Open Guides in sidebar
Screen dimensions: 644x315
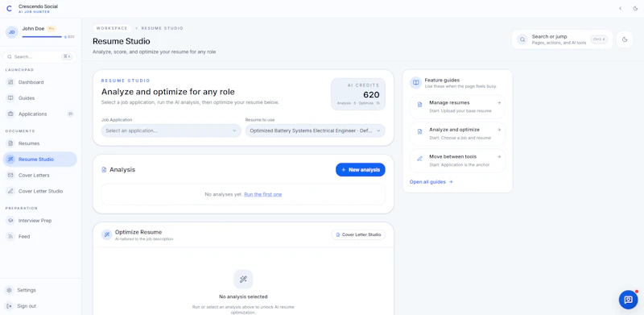[39, 97]
